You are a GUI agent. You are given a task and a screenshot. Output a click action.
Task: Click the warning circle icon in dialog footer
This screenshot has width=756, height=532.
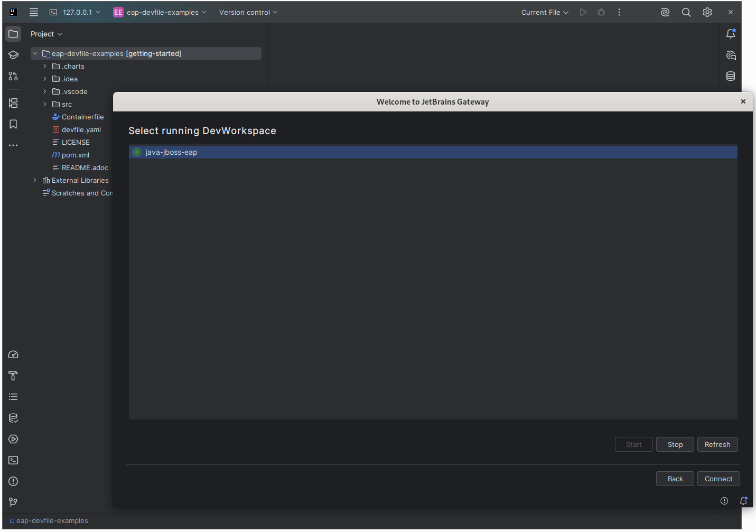point(724,501)
